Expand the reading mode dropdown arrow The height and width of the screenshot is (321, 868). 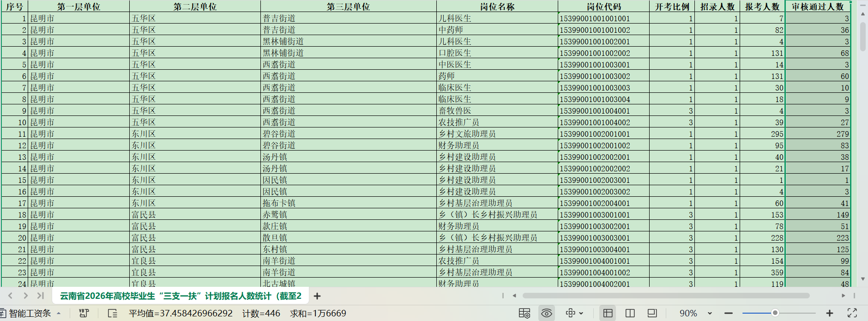click(x=581, y=313)
